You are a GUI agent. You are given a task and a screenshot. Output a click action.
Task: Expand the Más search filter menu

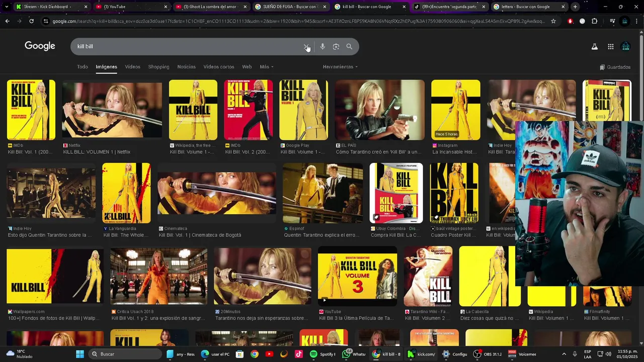point(267,67)
